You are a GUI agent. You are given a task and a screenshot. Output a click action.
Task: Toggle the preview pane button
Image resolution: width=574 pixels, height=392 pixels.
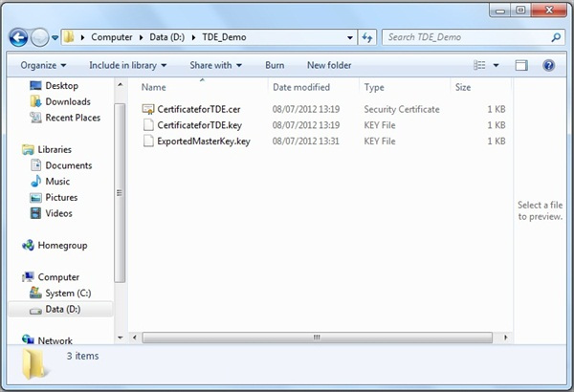[x=521, y=66]
